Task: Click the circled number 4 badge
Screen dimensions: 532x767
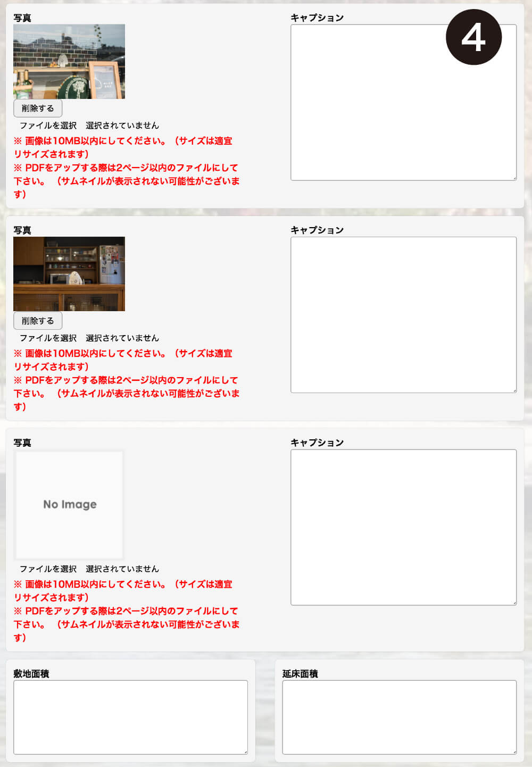Action: coord(473,37)
